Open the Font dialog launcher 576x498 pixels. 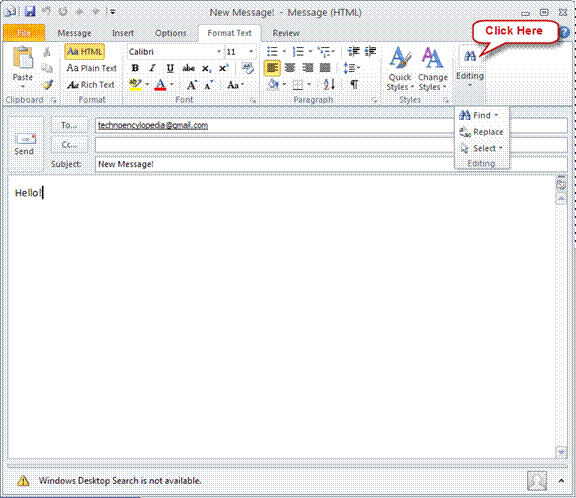pyautogui.click(x=253, y=100)
